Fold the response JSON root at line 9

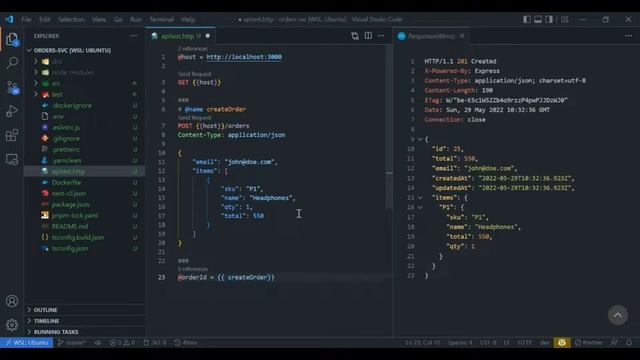[420, 139]
